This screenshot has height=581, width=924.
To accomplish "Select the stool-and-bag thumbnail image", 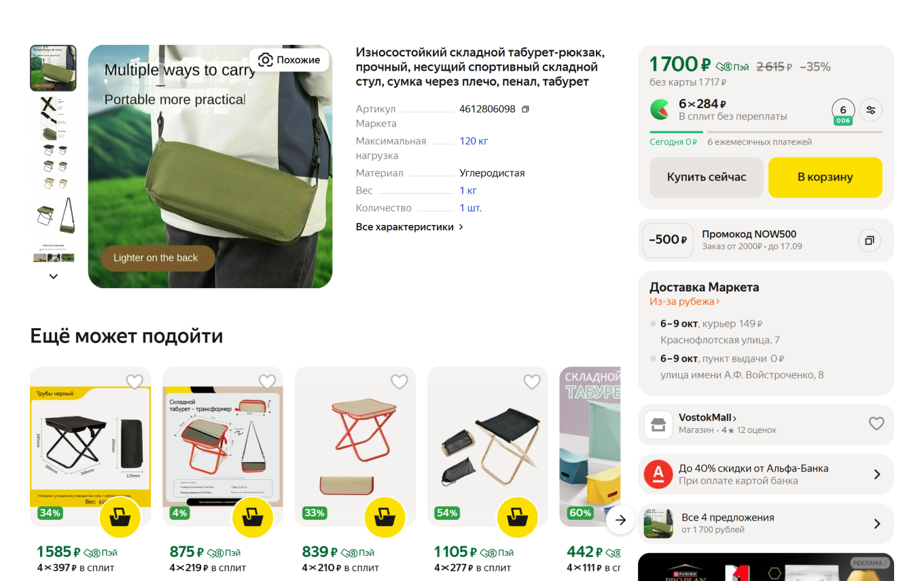I will pyautogui.click(x=54, y=215).
